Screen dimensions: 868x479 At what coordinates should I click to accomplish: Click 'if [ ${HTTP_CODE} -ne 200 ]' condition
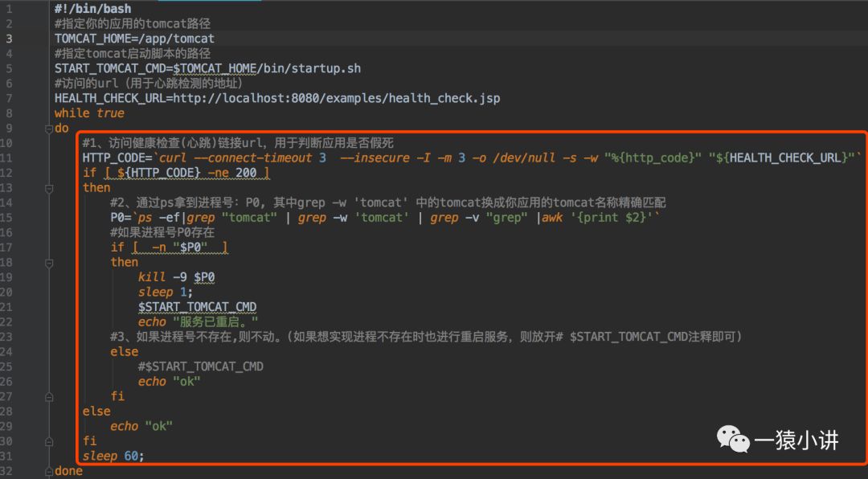tap(176, 174)
